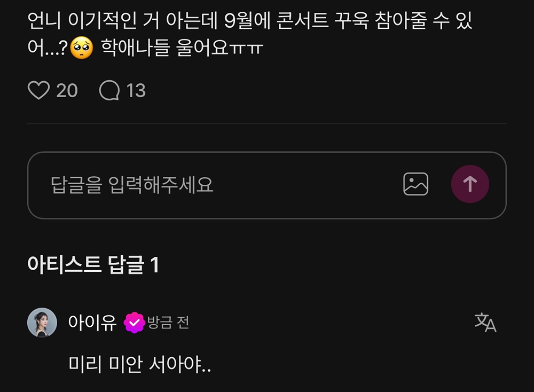Tap the divider line below the like count
Viewport: 534px width, 392px height.
267,123
